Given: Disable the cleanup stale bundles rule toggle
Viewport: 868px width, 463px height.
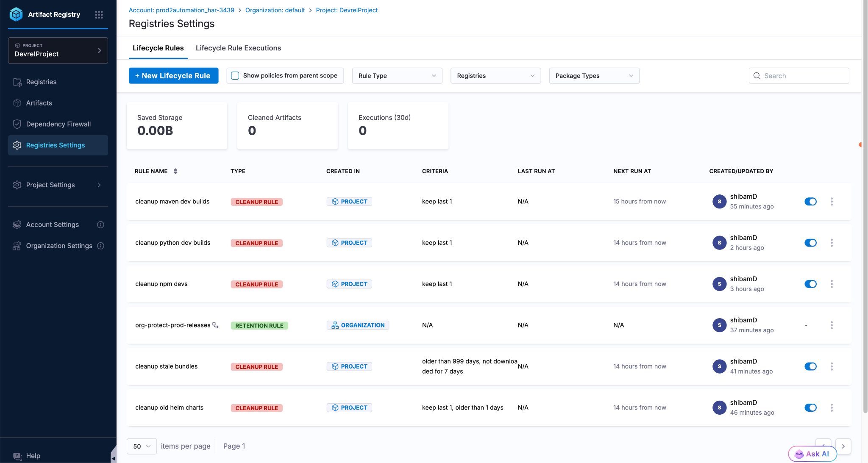Looking at the screenshot, I should [x=810, y=366].
